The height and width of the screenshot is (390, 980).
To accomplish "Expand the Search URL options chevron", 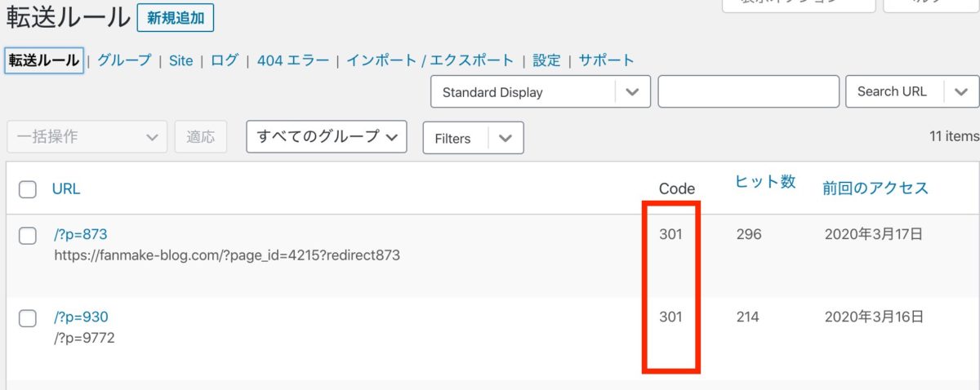I will coord(961,92).
